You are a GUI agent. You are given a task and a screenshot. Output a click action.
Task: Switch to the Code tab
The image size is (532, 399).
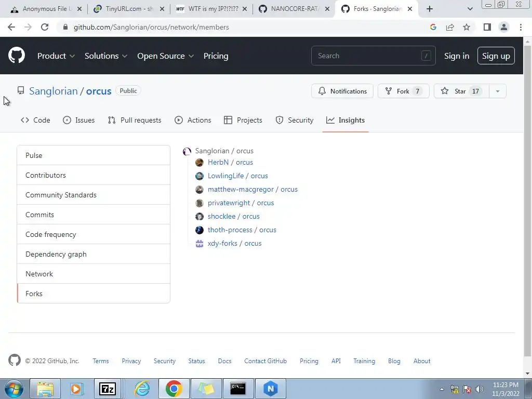(35, 120)
